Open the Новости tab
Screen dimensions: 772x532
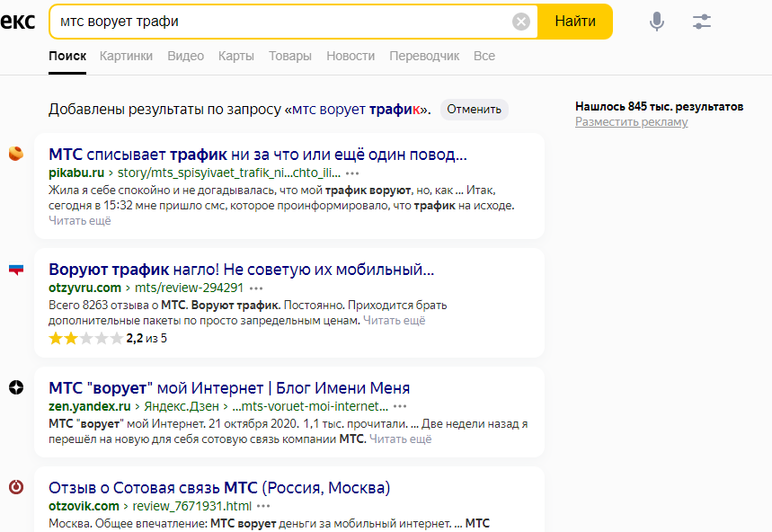[351, 56]
